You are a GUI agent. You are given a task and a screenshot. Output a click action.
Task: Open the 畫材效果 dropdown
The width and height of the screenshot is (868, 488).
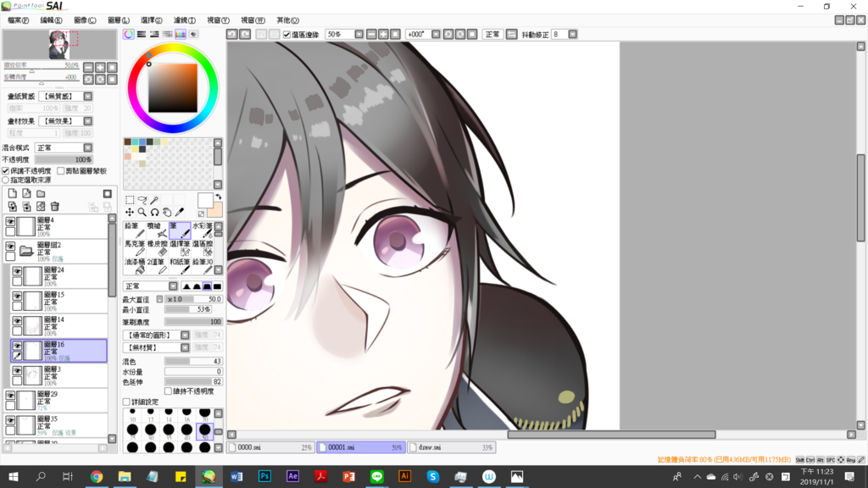coord(88,121)
